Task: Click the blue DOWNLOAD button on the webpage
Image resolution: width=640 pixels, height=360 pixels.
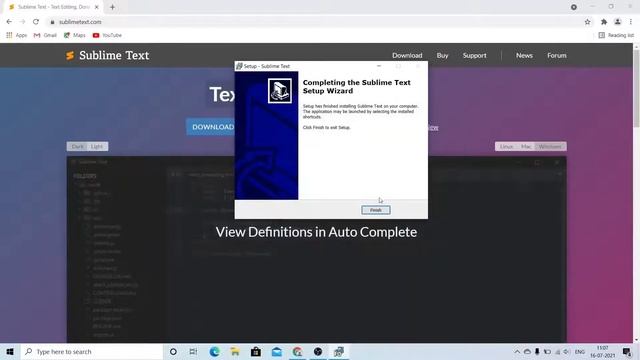Action: pos(211,127)
